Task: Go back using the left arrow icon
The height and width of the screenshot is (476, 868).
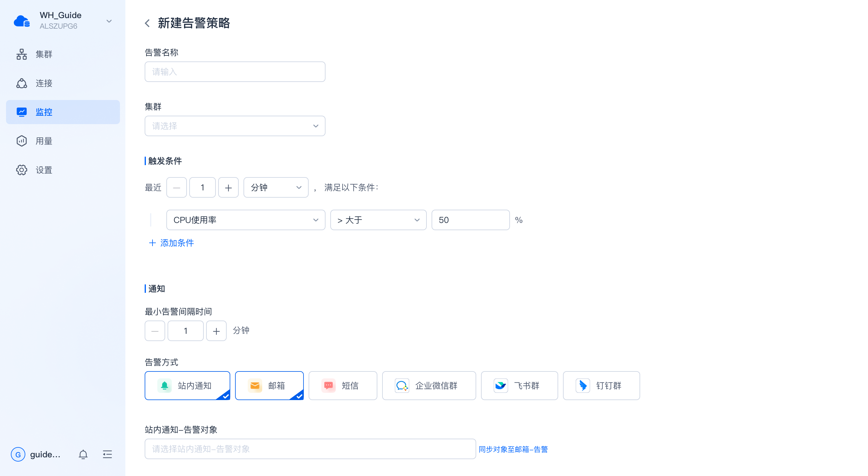Action: click(147, 23)
